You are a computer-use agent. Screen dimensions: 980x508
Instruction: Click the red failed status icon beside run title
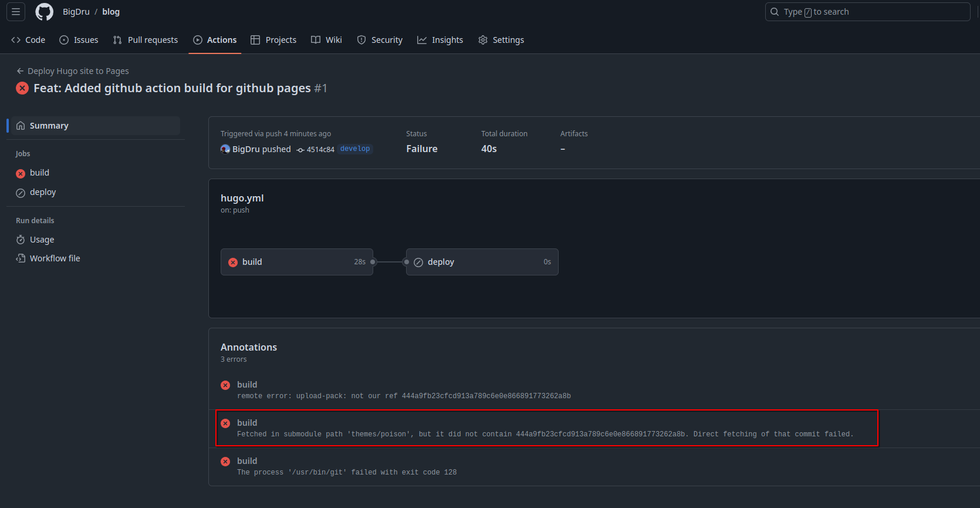coord(22,88)
